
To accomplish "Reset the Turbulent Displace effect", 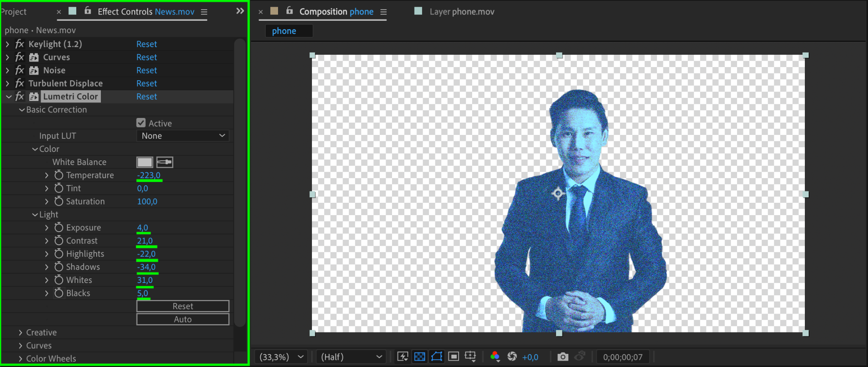I will point(147,84).
